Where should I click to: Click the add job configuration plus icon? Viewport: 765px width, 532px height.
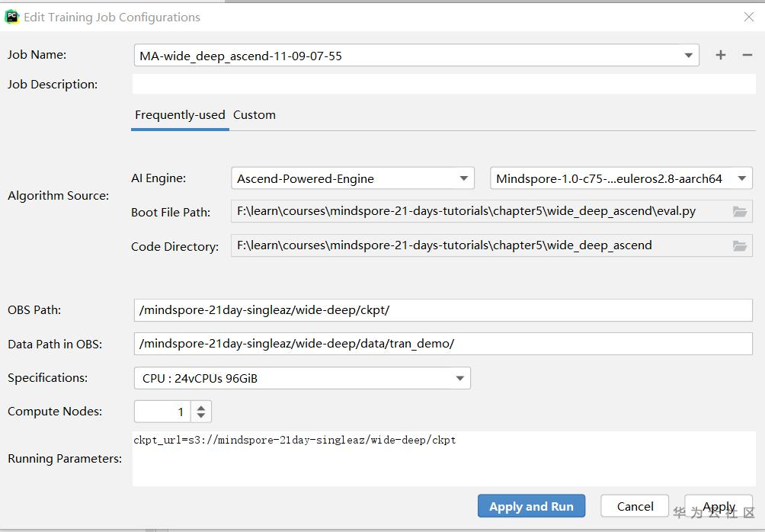click(720, 55)
